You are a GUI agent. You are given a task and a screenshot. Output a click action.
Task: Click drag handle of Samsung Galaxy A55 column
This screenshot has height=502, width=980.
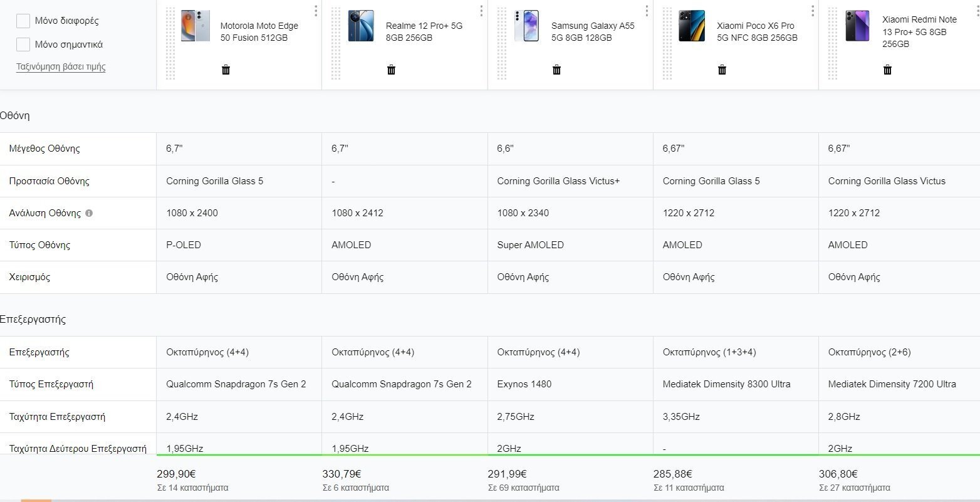tap(501, 44)
